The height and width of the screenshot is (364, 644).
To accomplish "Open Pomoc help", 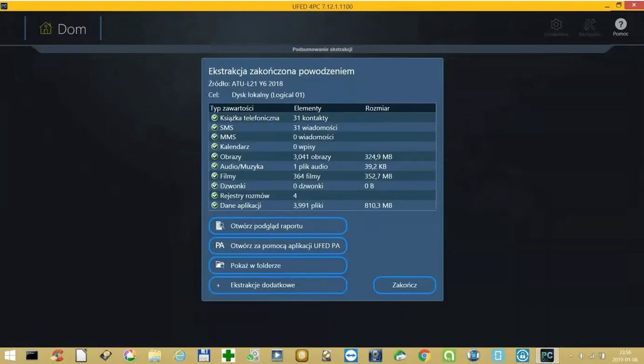I will (x=620, y=28).
